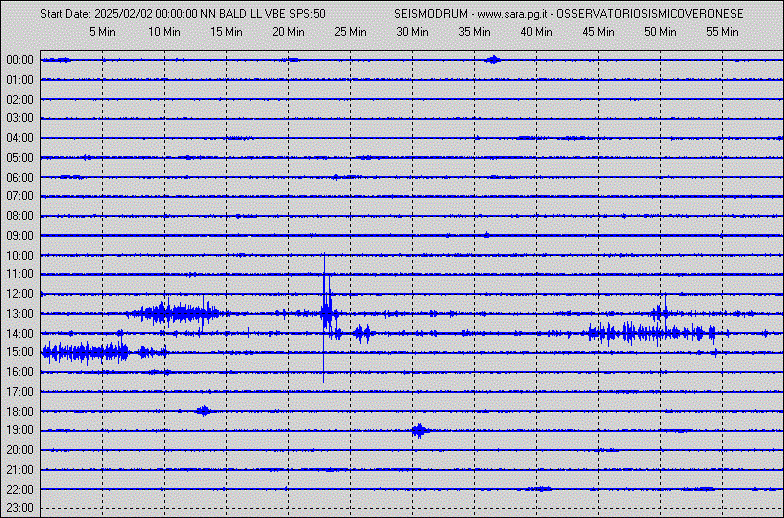Click the 19:00 hour label
This screenshot has width=784, height=518.
point(20,430)
